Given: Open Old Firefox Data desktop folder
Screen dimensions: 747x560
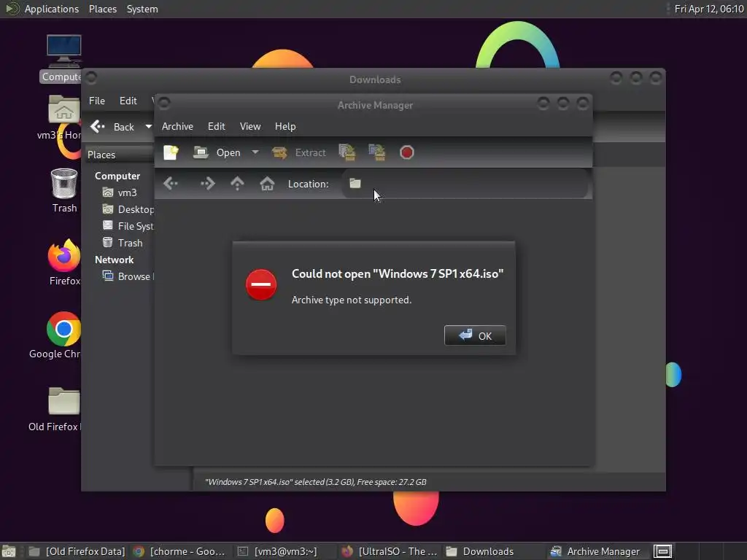Looking at the screenshot, I should (x=56, y=408).
